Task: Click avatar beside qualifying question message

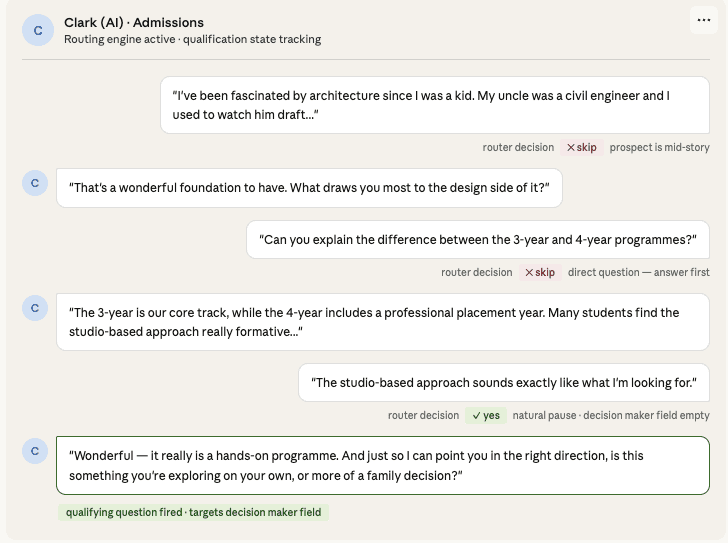Action: (x=35, y=451)
